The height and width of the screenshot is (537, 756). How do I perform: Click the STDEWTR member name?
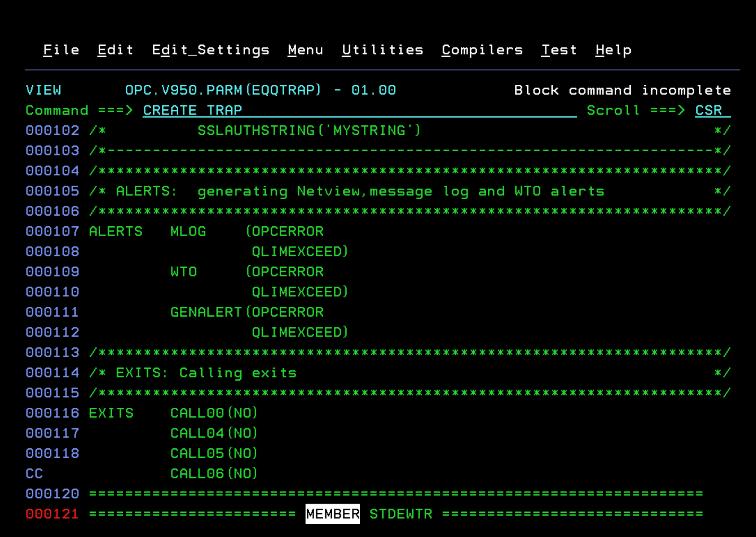click(401, 514)
